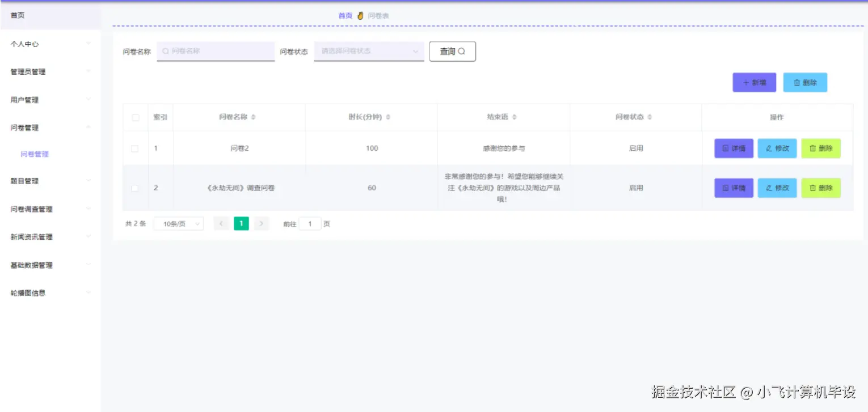Click the hand icon in the breadcrumb
The height and width of the screenshot is (412, 868).
tap(360, 16)
